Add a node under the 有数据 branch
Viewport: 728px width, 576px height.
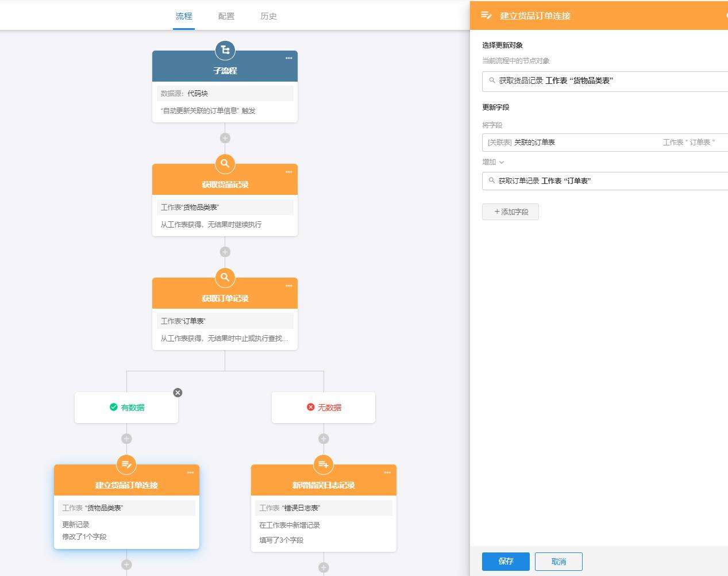126,439
